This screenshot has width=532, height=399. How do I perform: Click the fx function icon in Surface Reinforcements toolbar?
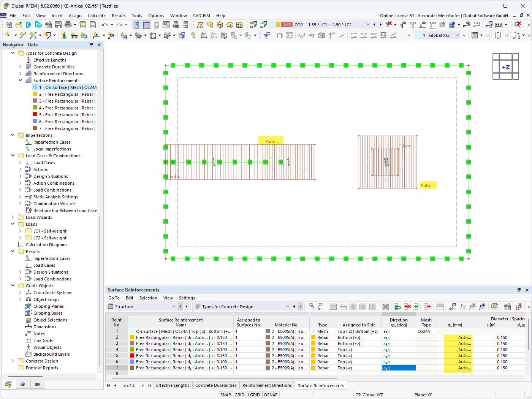tap(463, 307)
